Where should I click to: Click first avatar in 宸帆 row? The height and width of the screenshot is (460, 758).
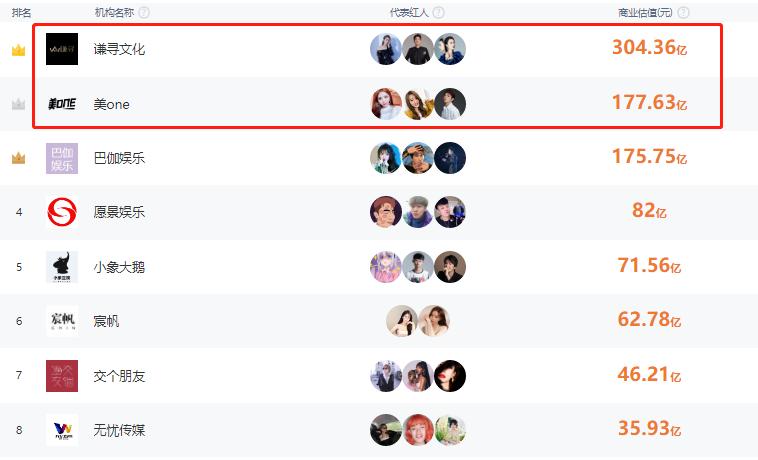pyautogui.click(x=402, y=321)
